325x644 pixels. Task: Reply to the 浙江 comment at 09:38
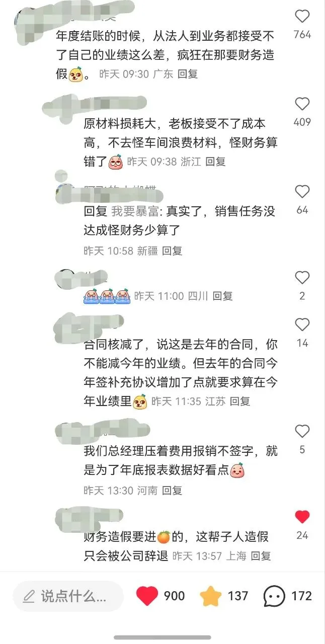[216, 162]
